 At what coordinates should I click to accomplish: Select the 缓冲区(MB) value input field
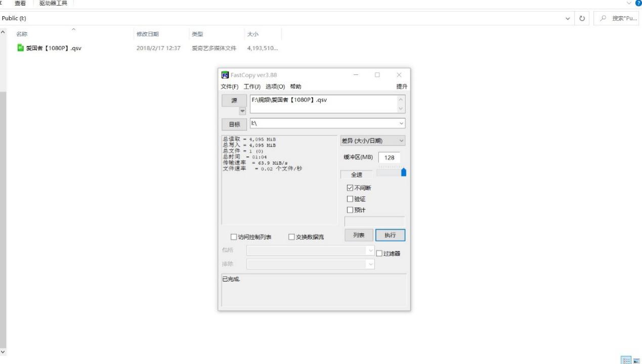390,157
